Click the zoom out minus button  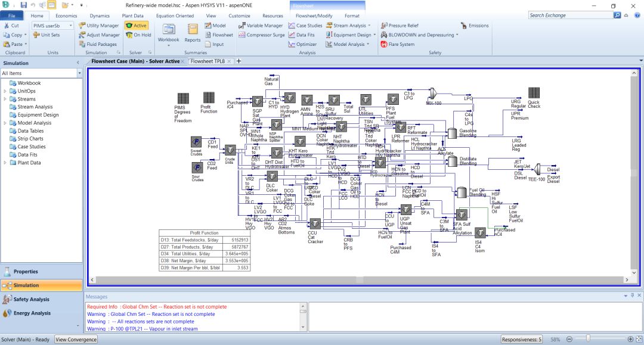coord(569,339)
